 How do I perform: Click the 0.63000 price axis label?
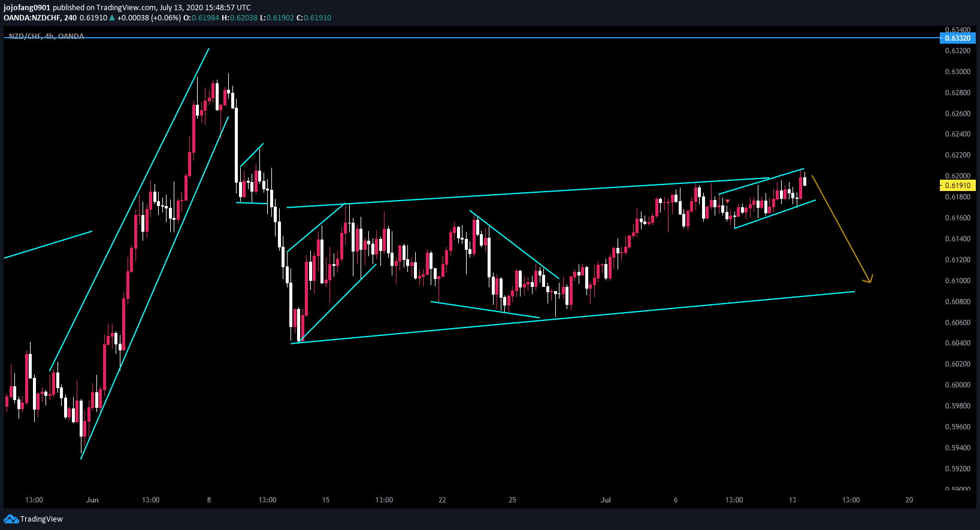pos(957,72)
